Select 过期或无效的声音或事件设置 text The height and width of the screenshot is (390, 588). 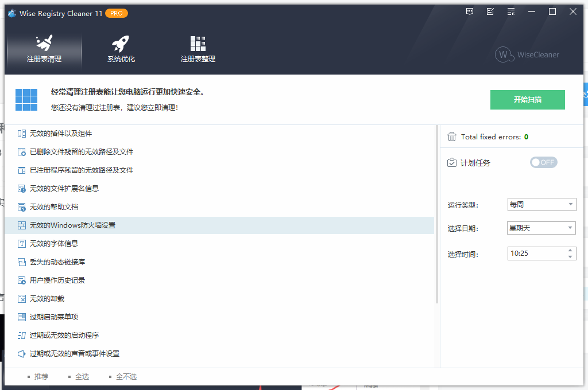[75, 354]
